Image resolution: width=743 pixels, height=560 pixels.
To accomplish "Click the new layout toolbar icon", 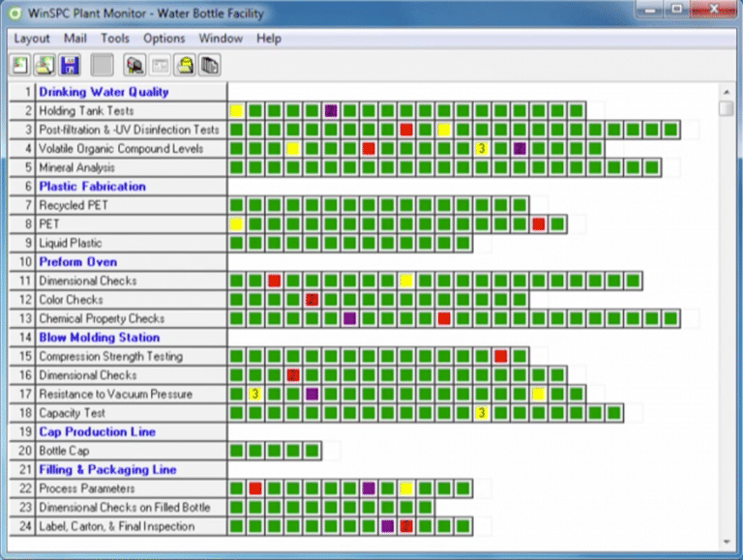I will click(x=19, y=66).
